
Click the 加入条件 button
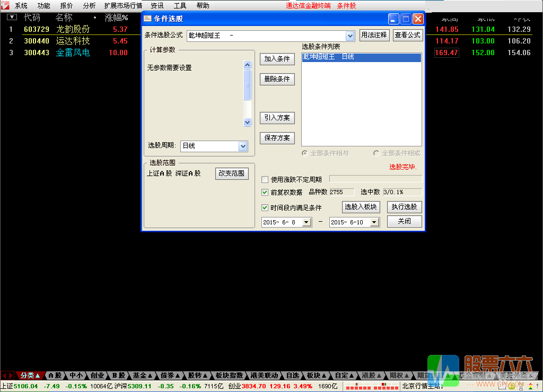(x=277, y=59)
